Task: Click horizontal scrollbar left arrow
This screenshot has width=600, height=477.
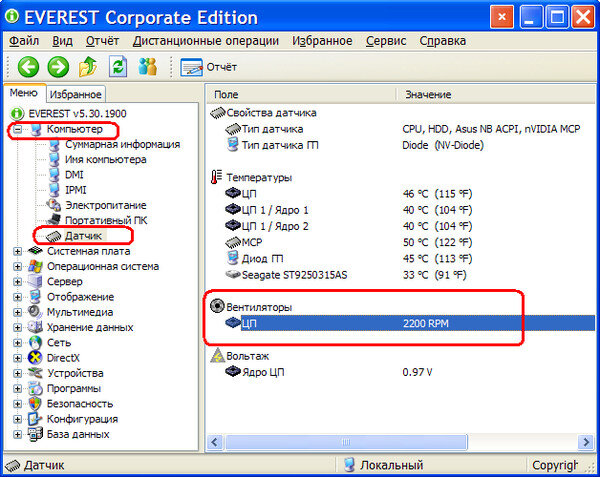Action: 215,443
